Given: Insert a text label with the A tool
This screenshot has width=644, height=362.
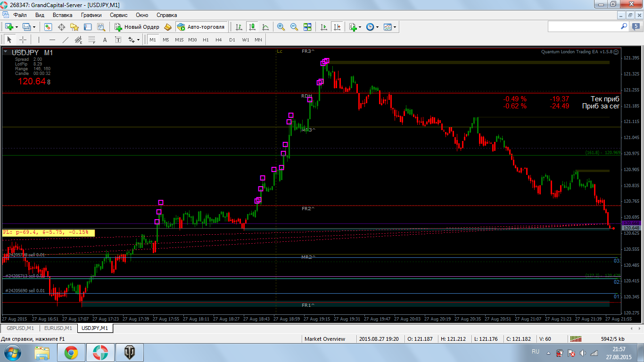Looking at the screenshot, I should 105,40.
